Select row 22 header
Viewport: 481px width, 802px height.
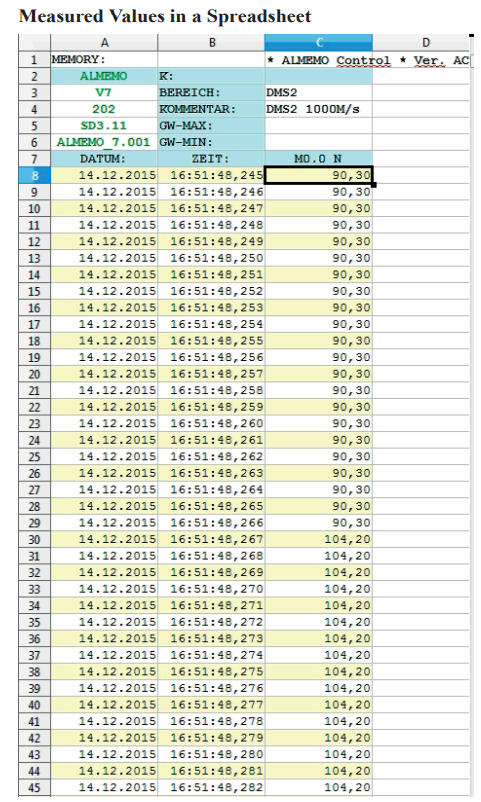(x=34, y=407)
